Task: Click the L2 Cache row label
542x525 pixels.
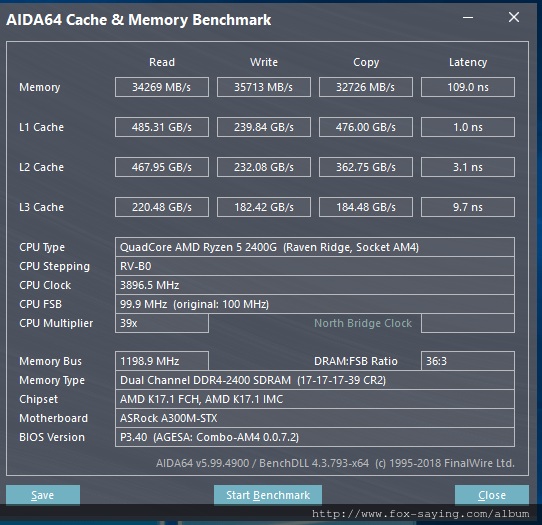Action: click(41, 167)
